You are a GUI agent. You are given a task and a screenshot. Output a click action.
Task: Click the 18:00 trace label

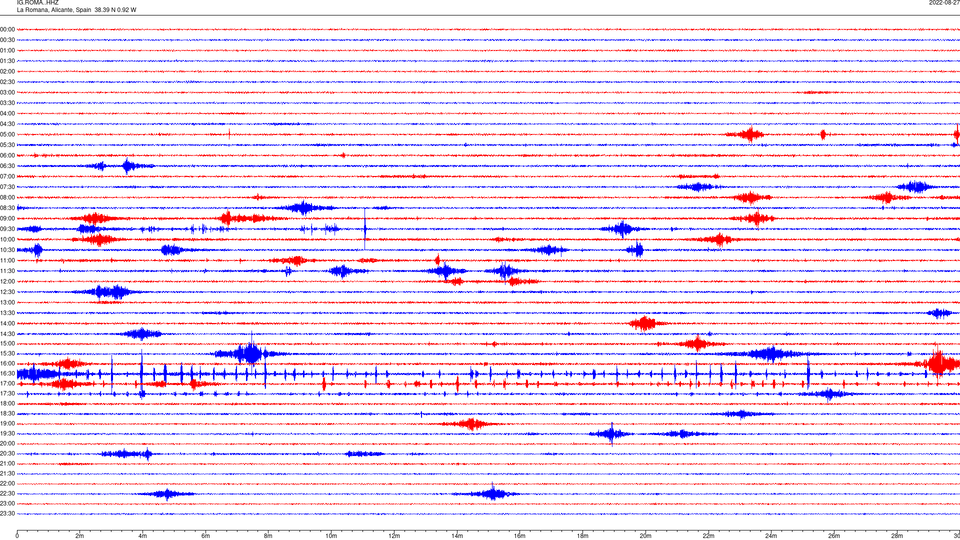point(7,403)
